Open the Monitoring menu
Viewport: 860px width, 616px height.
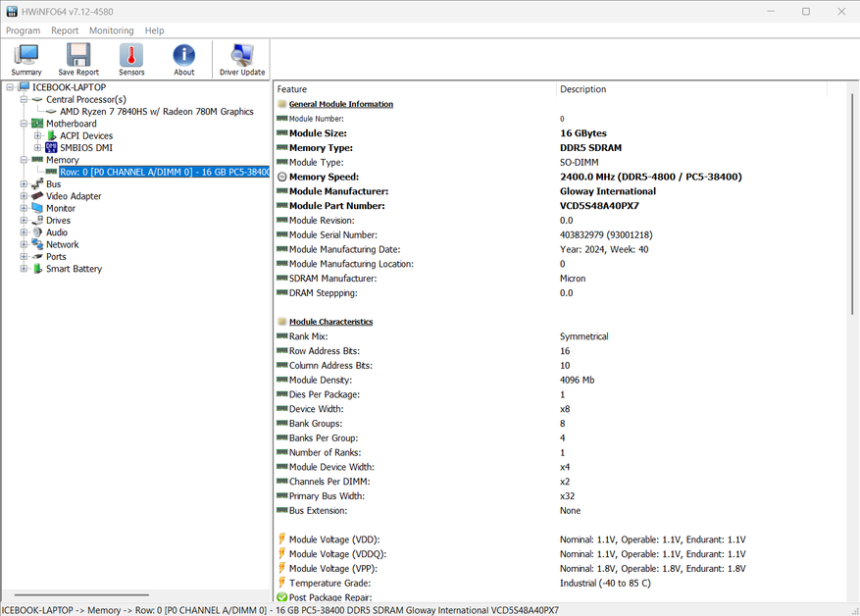point(112,30)
